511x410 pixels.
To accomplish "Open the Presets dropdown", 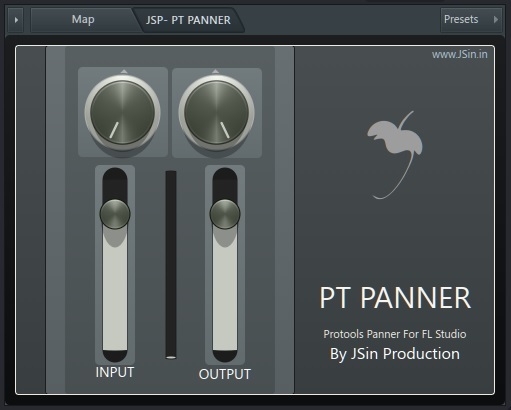I will coord(471,20).
